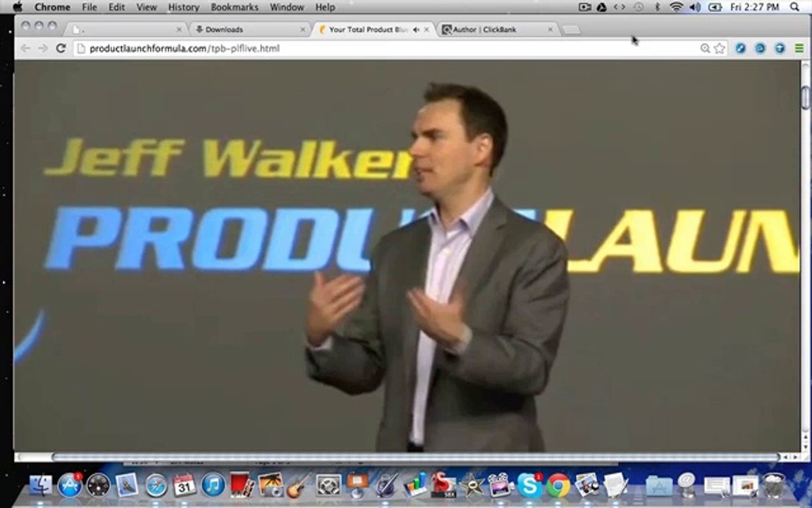The width and height of the screenshot is (812, 508).
Task: Open Trash in the Dock
Action: (774, 485)
